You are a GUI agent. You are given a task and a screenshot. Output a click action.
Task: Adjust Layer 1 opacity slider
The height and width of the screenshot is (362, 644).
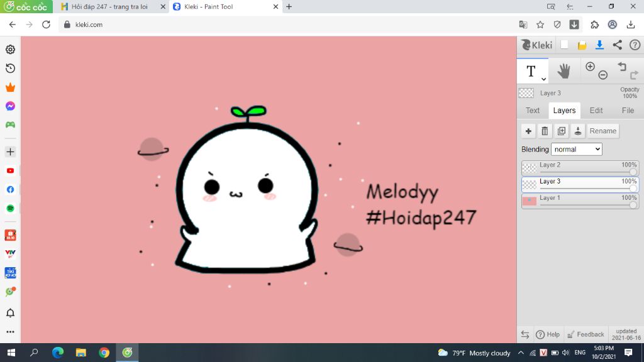pyautogui.click(x=633, y=205)
